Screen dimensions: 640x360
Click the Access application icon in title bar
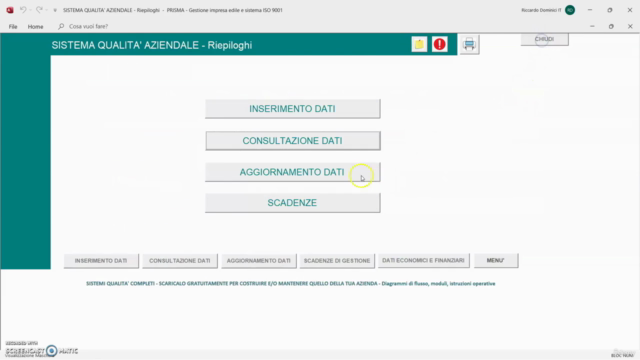(x=10, y=10)
